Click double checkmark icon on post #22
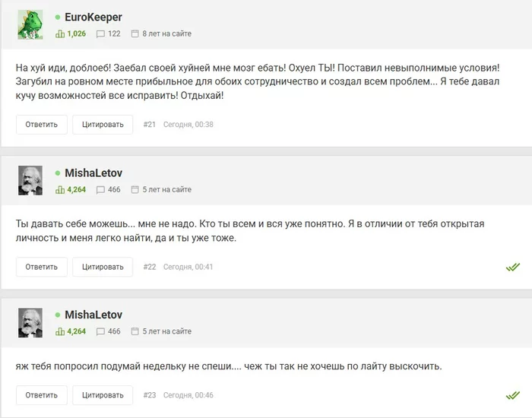Image resolution: width=532 pixels, height=418 pixels. click(513, 267)
